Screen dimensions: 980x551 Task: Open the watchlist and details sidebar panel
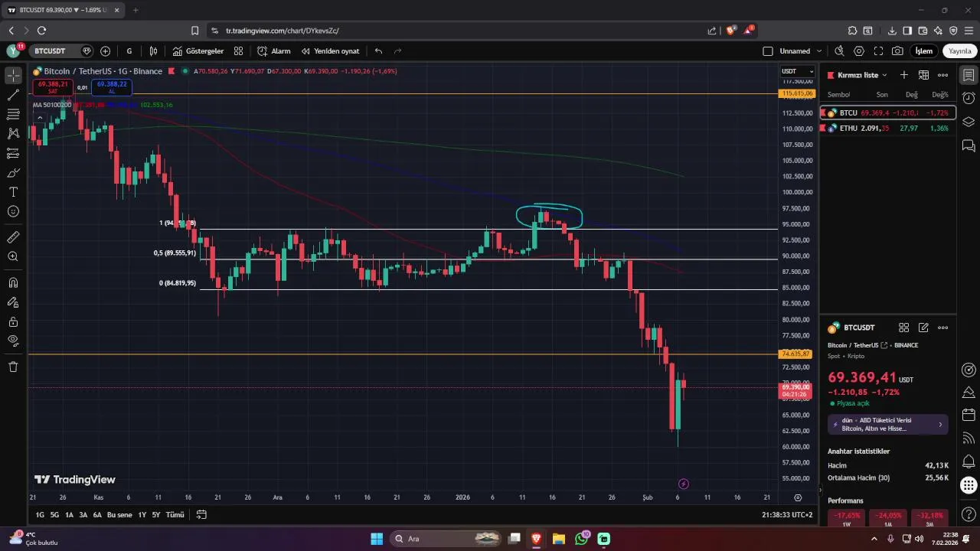click(969, 75)
